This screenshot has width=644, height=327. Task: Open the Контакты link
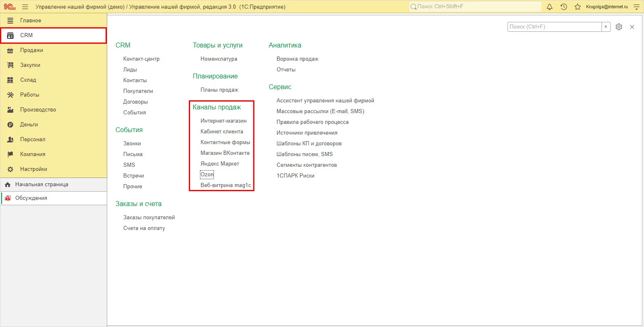[x=135, y=81]
